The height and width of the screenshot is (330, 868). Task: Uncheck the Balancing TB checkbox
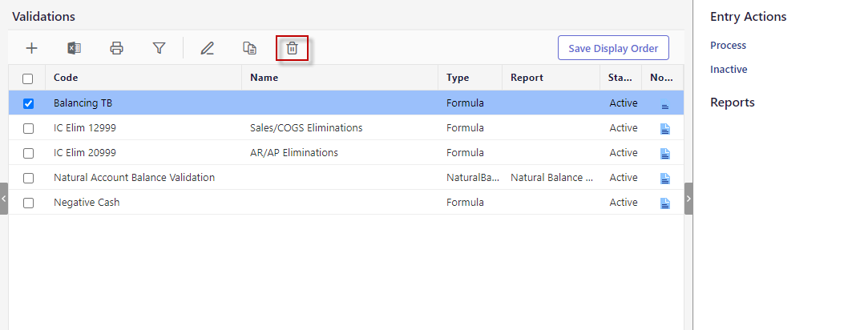click(x=28, y=103)
